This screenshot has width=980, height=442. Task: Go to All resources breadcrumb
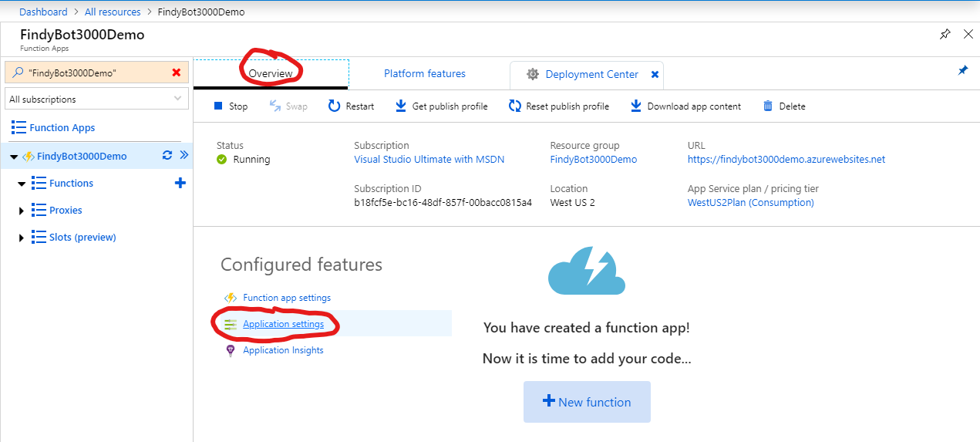pos(112,12)
